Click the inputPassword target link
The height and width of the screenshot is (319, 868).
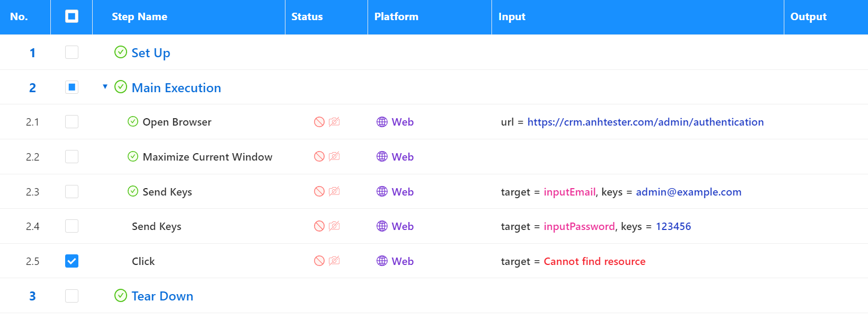click(579, 226)
